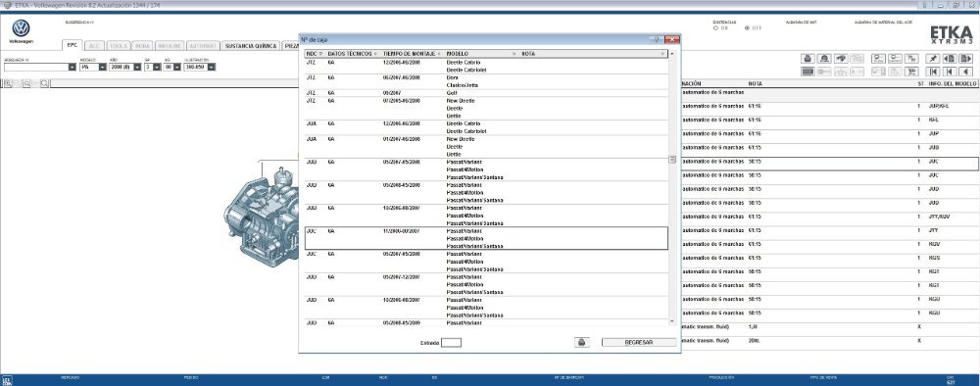Switch to the EPC tab
The width and height of the screenshot is (980, 386).
pos(72,46)
